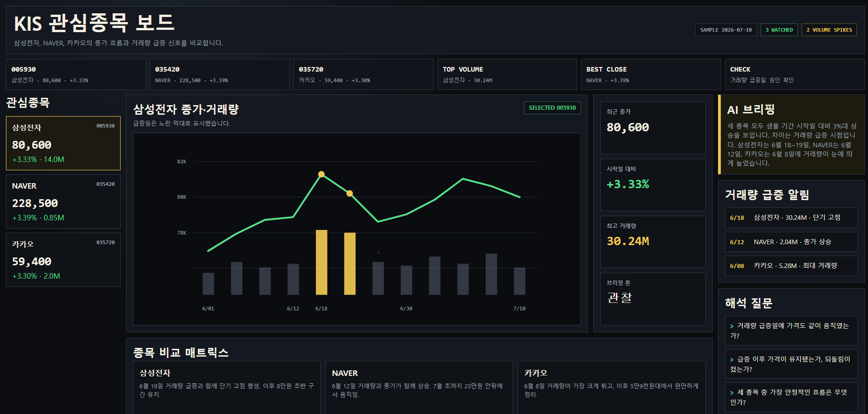Image resolution: width=868 pixels, height=414 pixels.
Task: Open the 삼성전자 card in 종목 비교 매트릭스
Action: pos(227,387)
